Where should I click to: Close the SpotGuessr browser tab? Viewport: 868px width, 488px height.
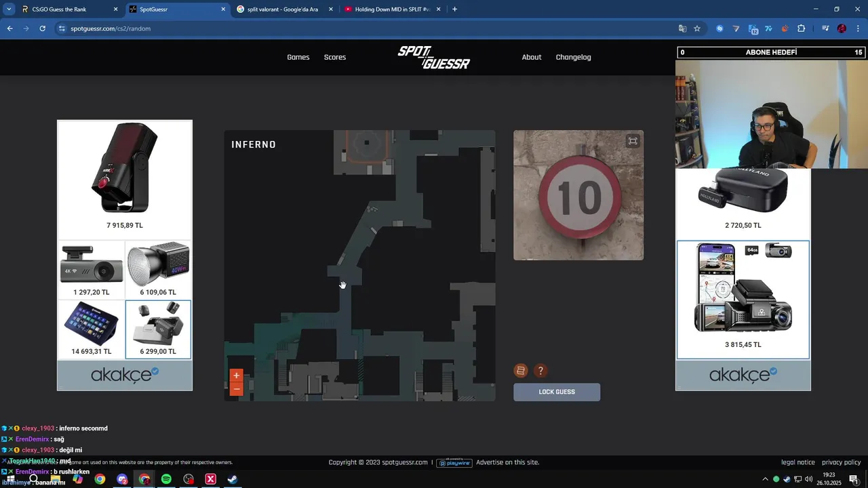(x=223, y=9)
